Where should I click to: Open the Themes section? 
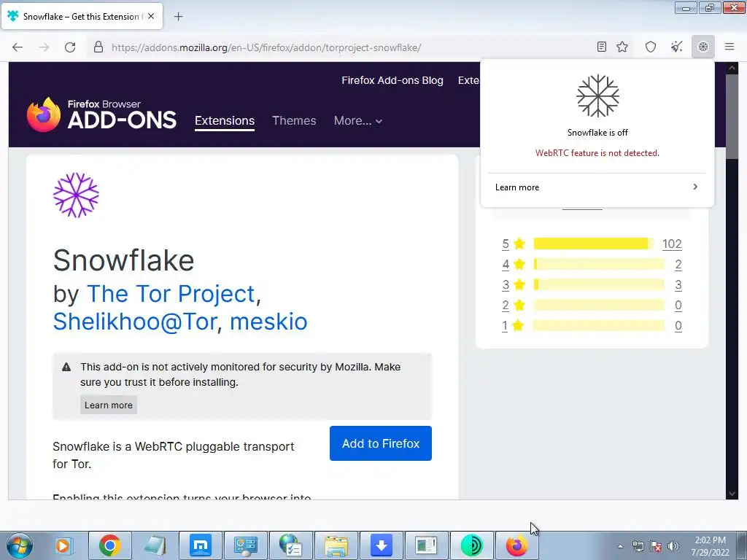point(294,120)
